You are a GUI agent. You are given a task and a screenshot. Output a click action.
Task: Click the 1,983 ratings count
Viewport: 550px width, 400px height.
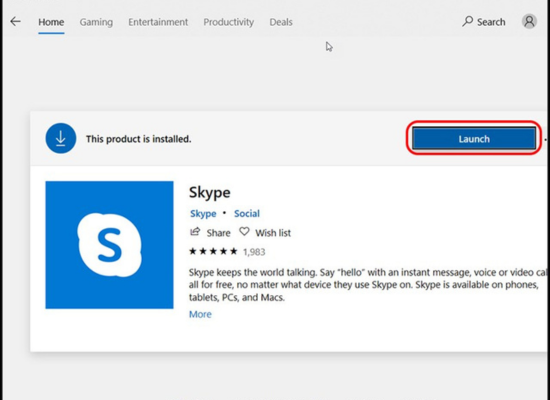click(254, 252)
